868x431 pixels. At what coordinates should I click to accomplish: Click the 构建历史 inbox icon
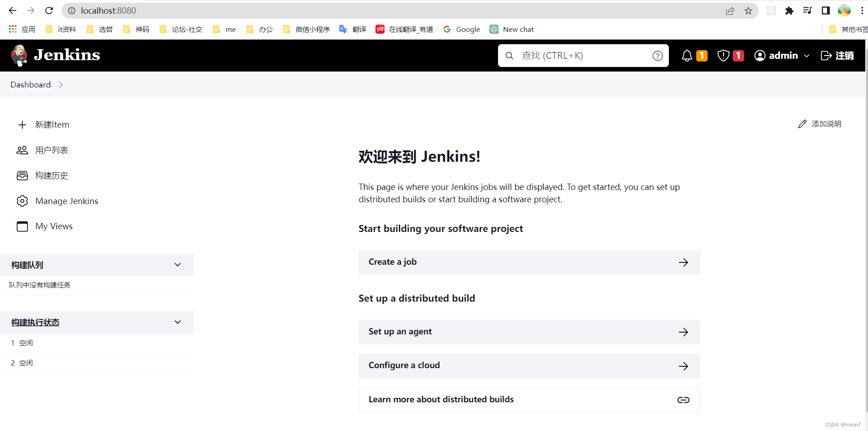[22, 176]
